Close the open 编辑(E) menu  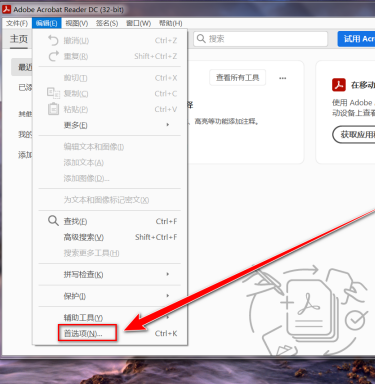click(x=47, y=23)
